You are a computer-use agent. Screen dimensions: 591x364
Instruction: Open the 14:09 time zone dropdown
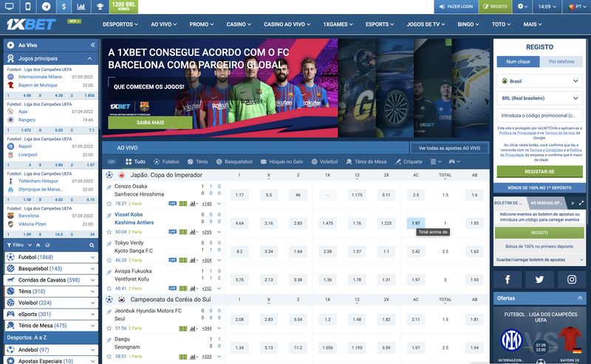(547, 7)
